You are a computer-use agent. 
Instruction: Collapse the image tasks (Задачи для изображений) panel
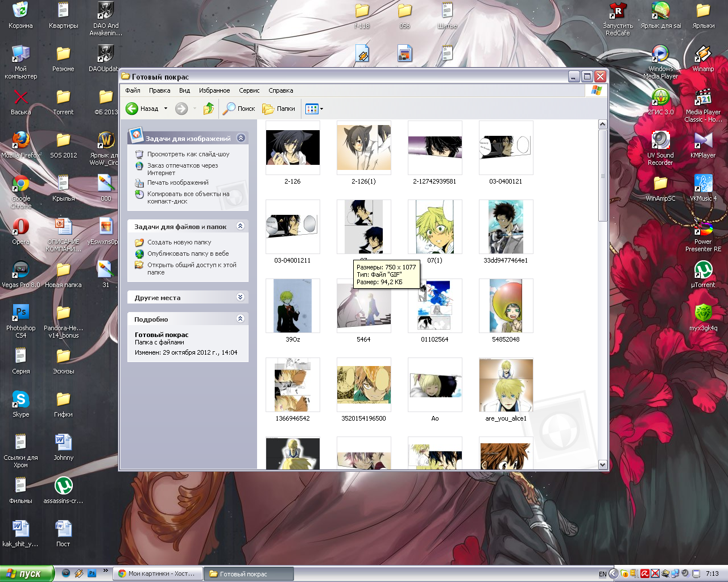[241, 138]
